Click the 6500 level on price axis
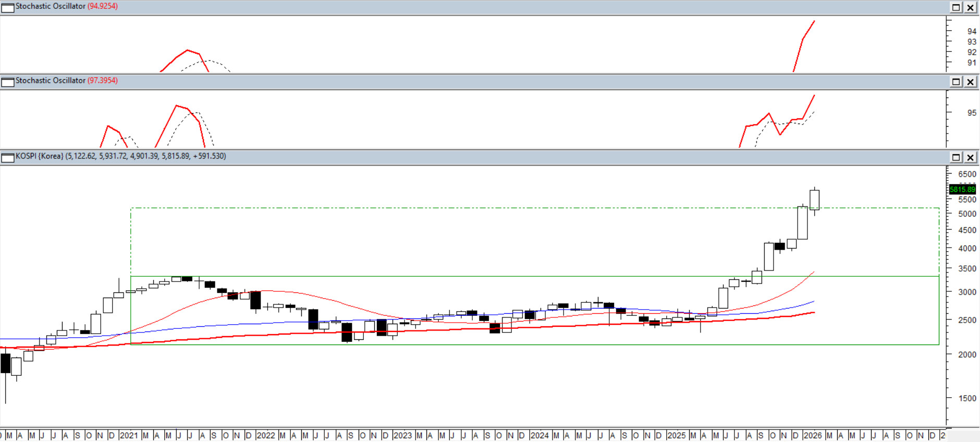 [x=967, y=174]
